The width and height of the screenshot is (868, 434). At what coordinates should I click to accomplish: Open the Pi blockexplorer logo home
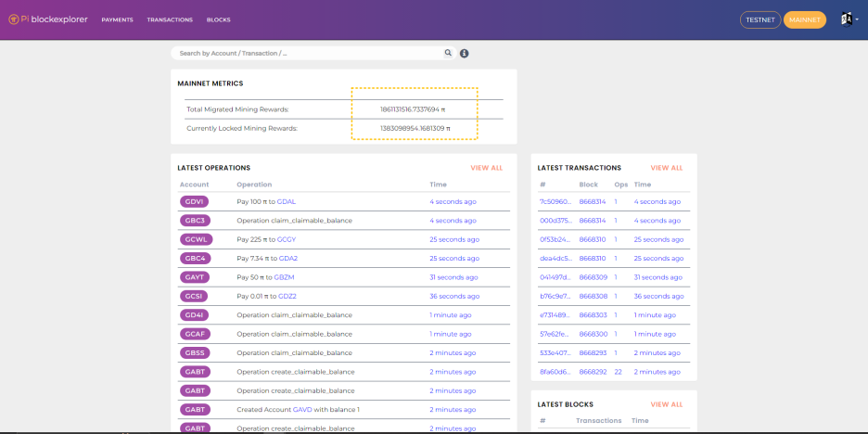[x=48, y=19]
